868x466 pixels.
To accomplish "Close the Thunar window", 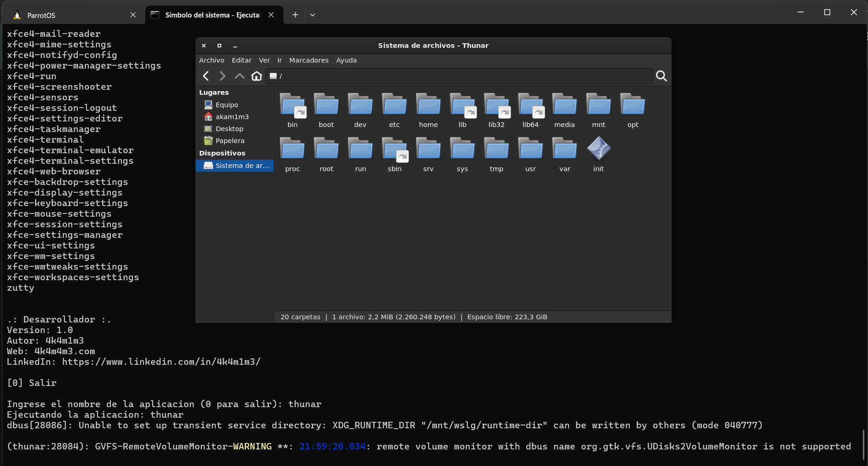I will click(204, 46).
